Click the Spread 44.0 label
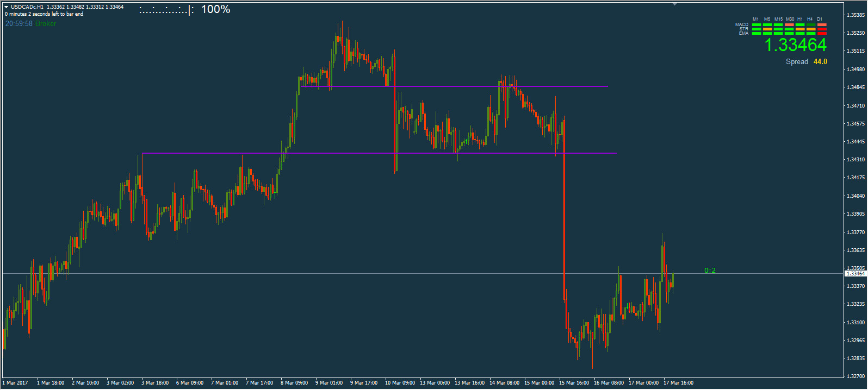Viewport: 868px width, 390px height. coord(806,62)
